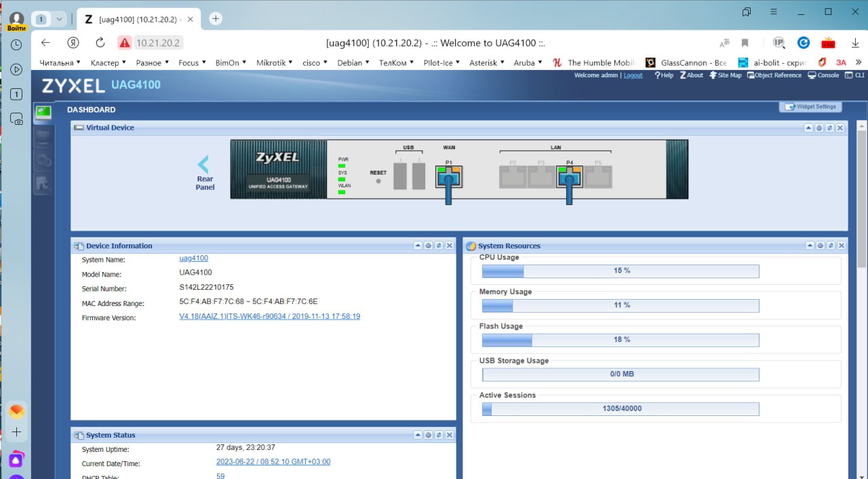The width and height of the screenshot is (868, 479).
Task: Open the Maintenance icon in Zyxel sidebar
Action: [x=43, y=183]
